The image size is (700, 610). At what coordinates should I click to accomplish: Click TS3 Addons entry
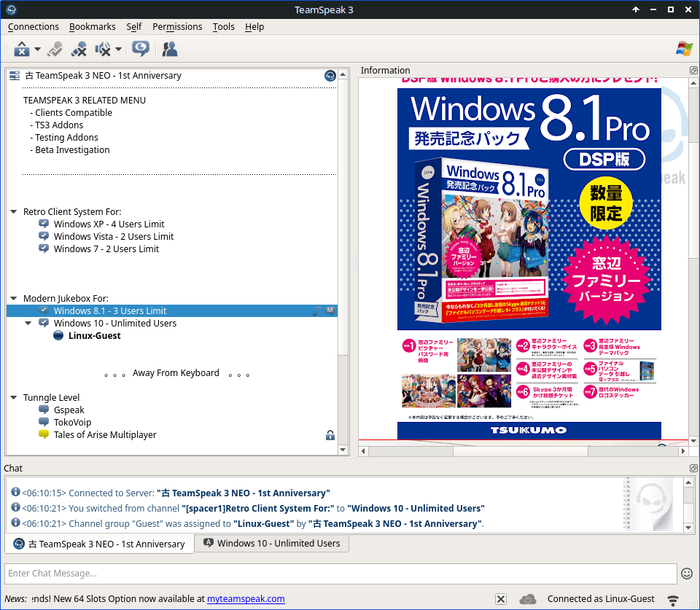[59, 125]
